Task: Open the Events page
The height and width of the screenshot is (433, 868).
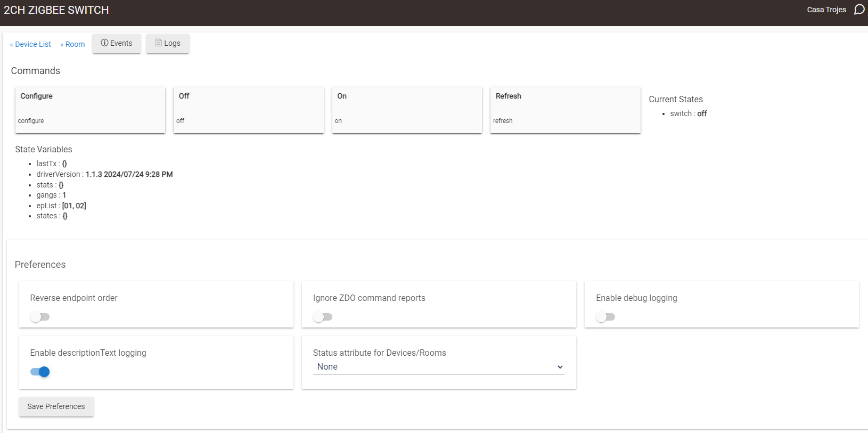Action: click(117, 44)
